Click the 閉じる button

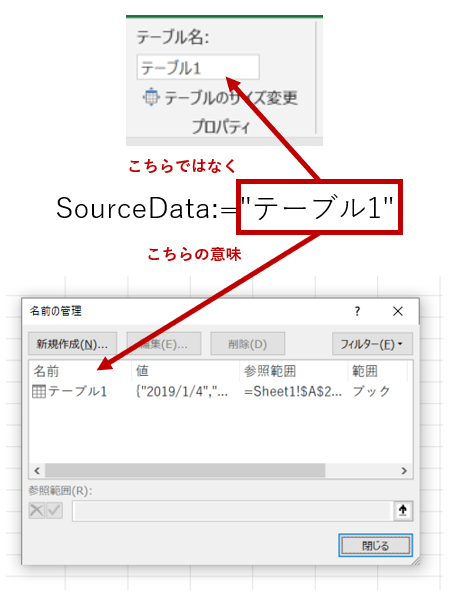375,546
